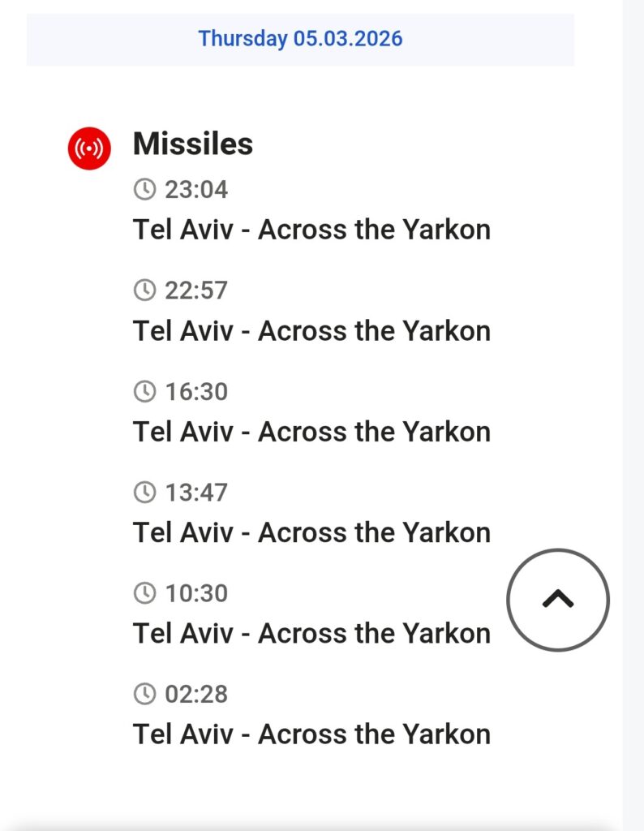The width and height of the screenshot is (644, 831).
Task: Click the clock icon beside 22:57
Action: 144,291
